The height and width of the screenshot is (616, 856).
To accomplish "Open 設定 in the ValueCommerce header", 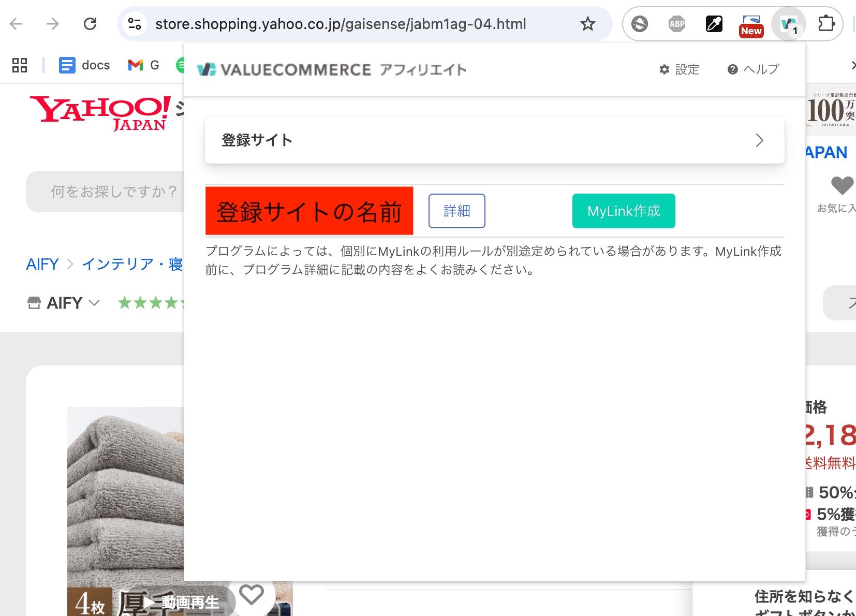I will 680,69.
